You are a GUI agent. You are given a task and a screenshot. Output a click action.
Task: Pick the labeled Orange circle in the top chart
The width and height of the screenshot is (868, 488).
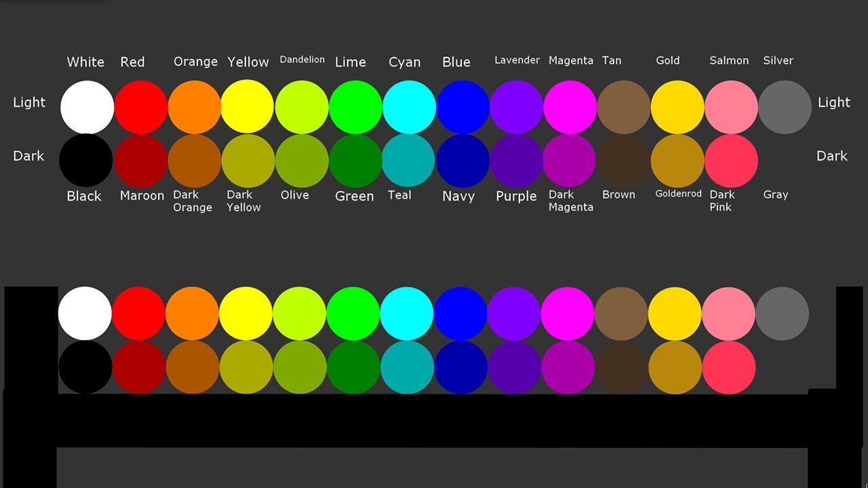point(194,107)
